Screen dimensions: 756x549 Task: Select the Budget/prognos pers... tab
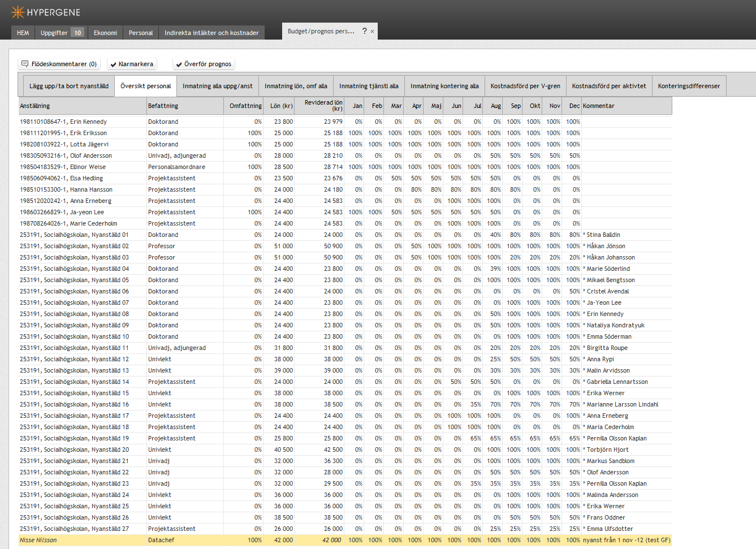pos(321,31)
